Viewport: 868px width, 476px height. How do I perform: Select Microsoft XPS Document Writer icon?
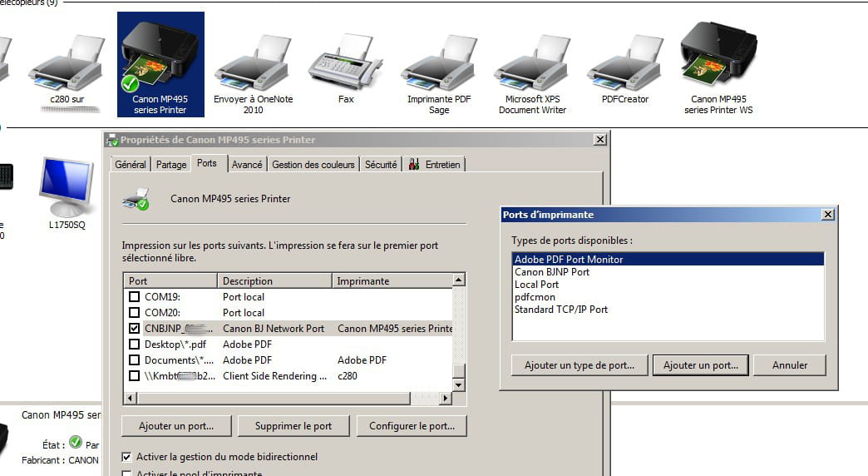click(532, 62)
